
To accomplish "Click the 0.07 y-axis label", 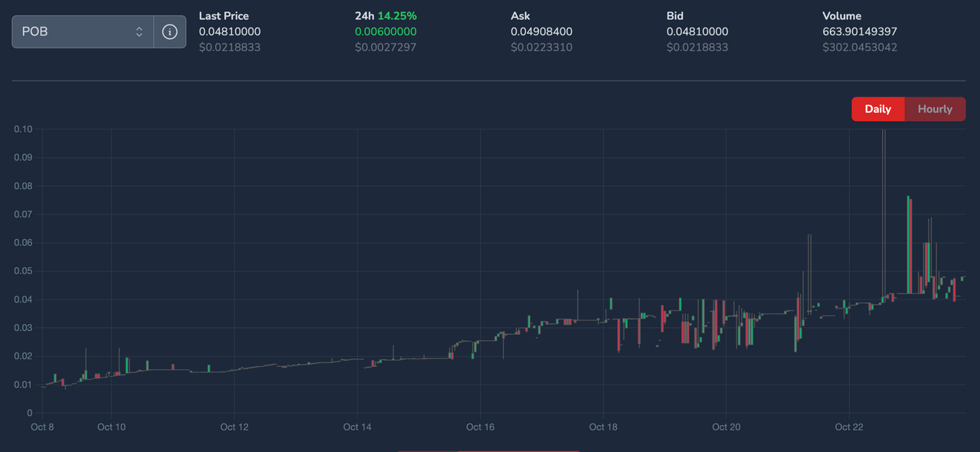I will (23, 215).
